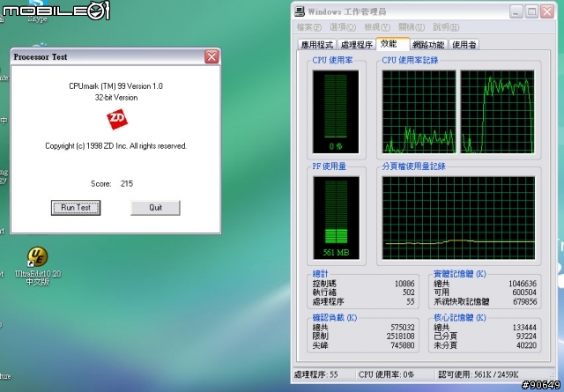The image size is (564, 392).
Task: Click the status bar CPU 使用率: 0% entry
Action: pos(386,374)
